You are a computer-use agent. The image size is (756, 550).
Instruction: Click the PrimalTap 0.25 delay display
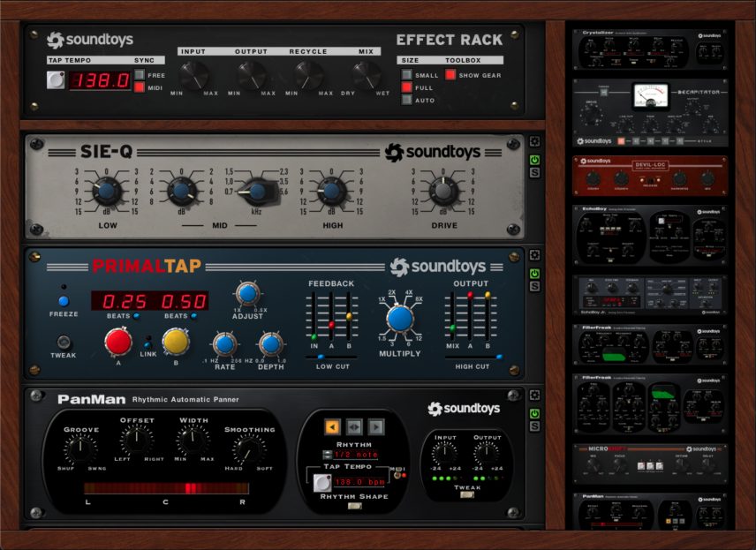(125, 301)
